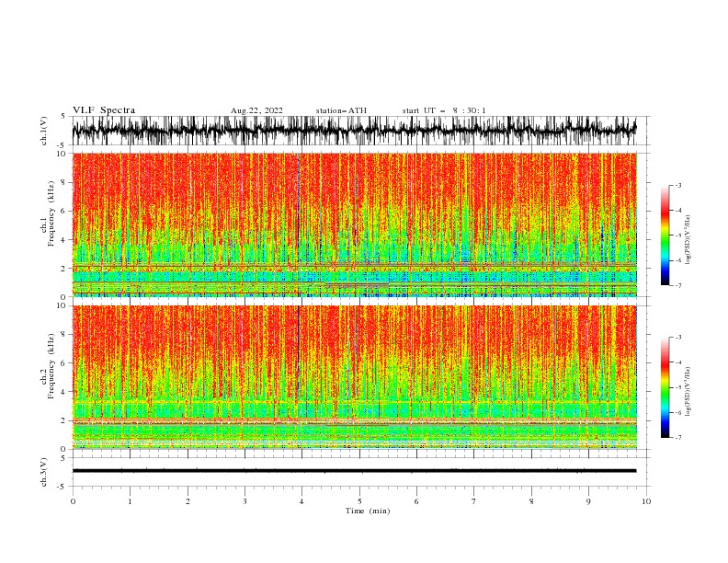This screenshot has width=728, height=563.
Task: Click the 'station=ATH' label
Action: (x=341, y=110)
